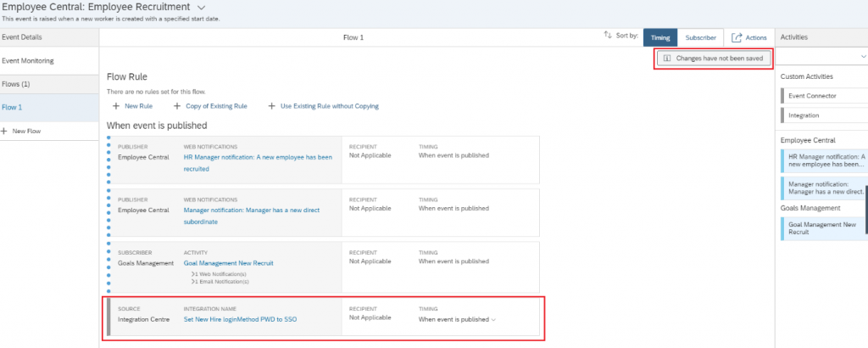Image resolution: width=868 pixels, height=348 pixels.
Task: Click the New Flow plus icon
Action: pyautogui.click(x=4, y=132)
